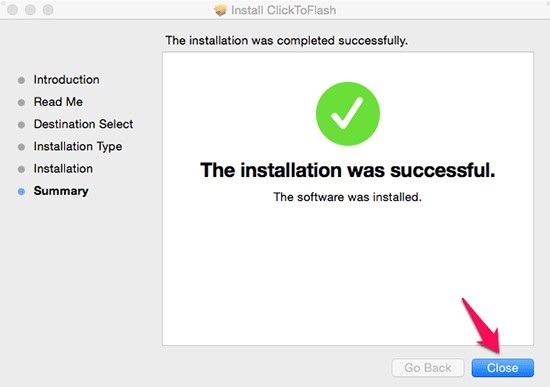Click the Install ClickToFlash window title

[x=283, y=10]
